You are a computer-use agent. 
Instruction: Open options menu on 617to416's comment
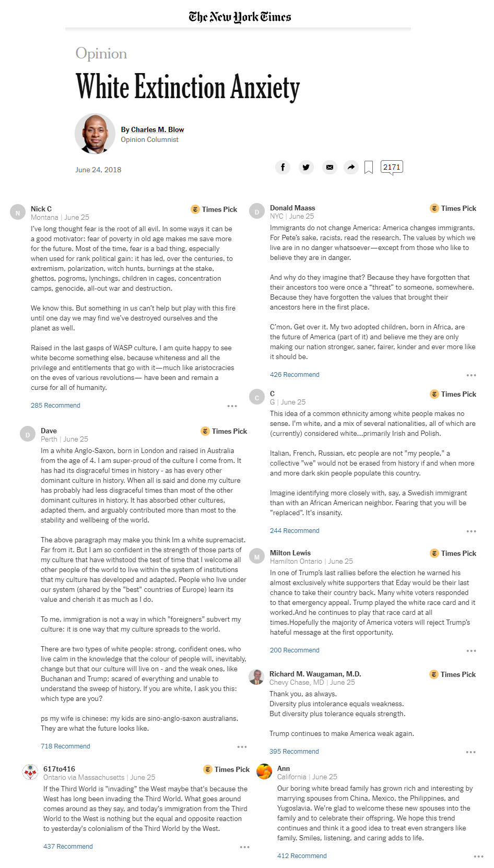(244, 847)
